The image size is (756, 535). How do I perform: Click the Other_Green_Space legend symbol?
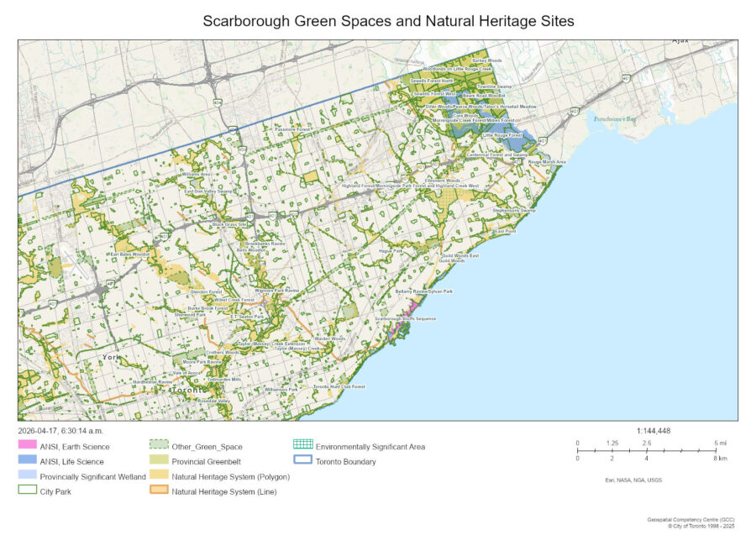(159, 447)
